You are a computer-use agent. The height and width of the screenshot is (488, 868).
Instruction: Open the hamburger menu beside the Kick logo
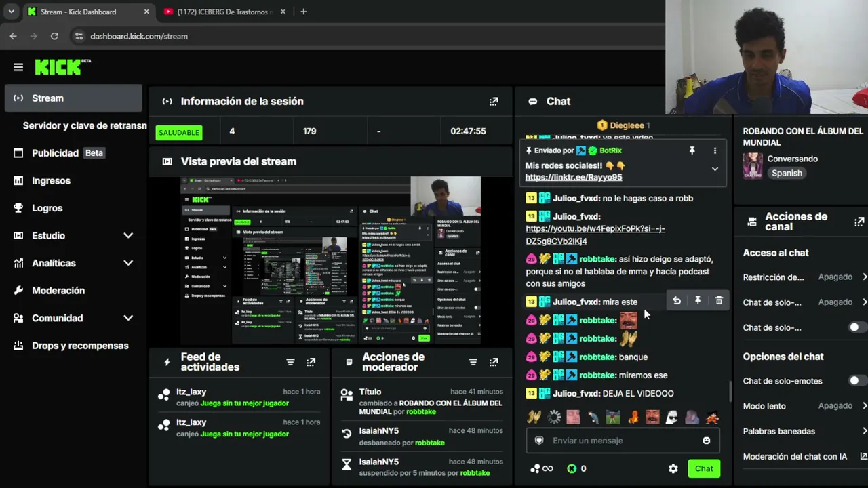(x=18, y=67)
